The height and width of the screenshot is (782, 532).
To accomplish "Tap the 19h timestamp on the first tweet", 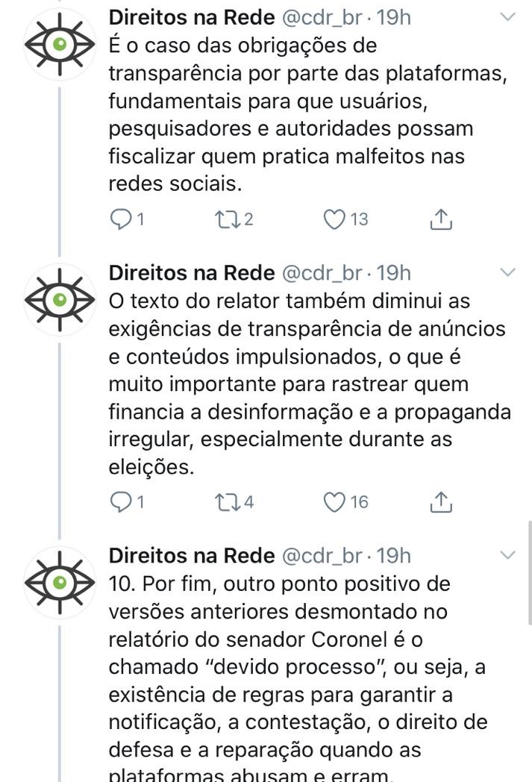I will pyautogui.click(x=395, y=17).
